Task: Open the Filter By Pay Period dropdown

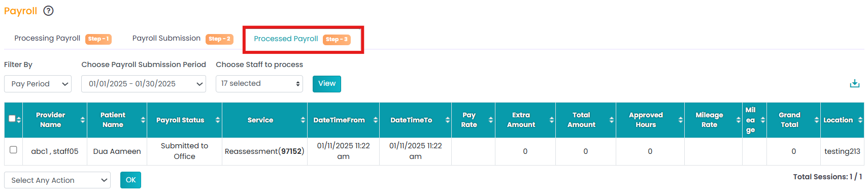Action: coord(38,84)
